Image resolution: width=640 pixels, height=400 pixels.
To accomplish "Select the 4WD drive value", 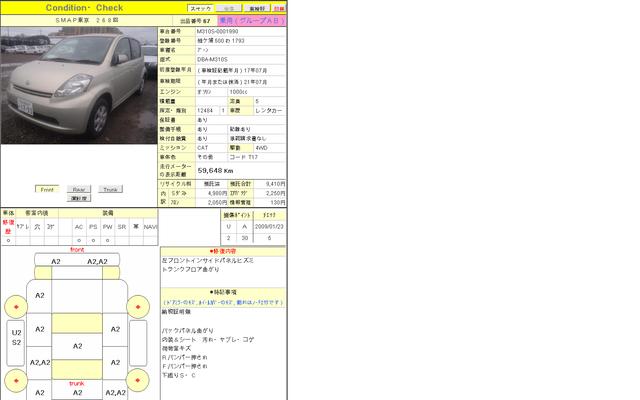I will point(261,148).
